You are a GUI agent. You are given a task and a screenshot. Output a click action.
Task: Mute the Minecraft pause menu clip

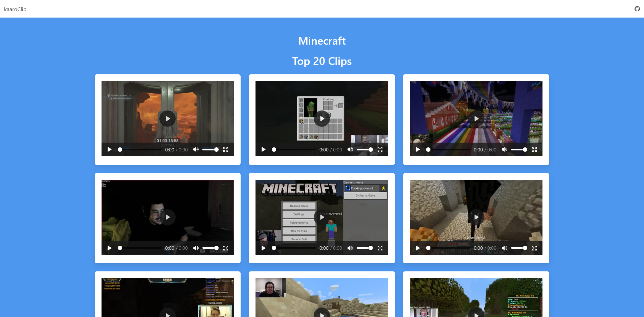[x=350, y=248]
